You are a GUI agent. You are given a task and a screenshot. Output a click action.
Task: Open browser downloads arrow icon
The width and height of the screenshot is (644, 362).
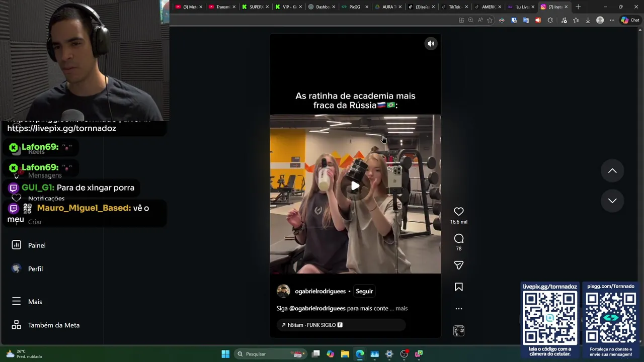pos(588,20)
